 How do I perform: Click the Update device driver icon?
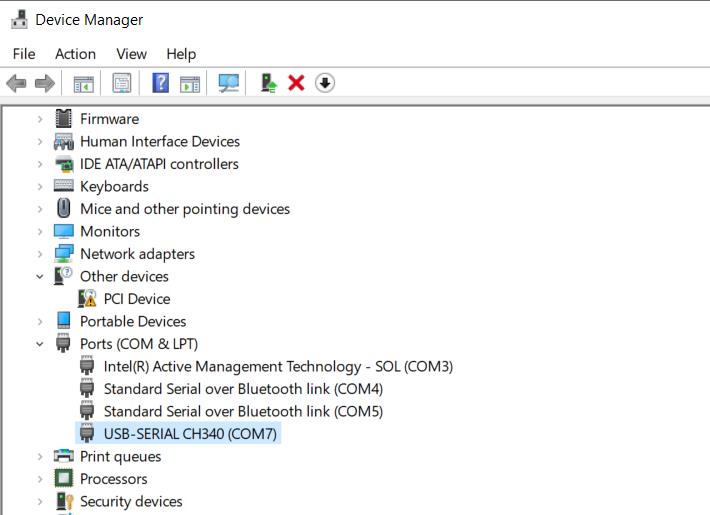click(x=268, y=83)
